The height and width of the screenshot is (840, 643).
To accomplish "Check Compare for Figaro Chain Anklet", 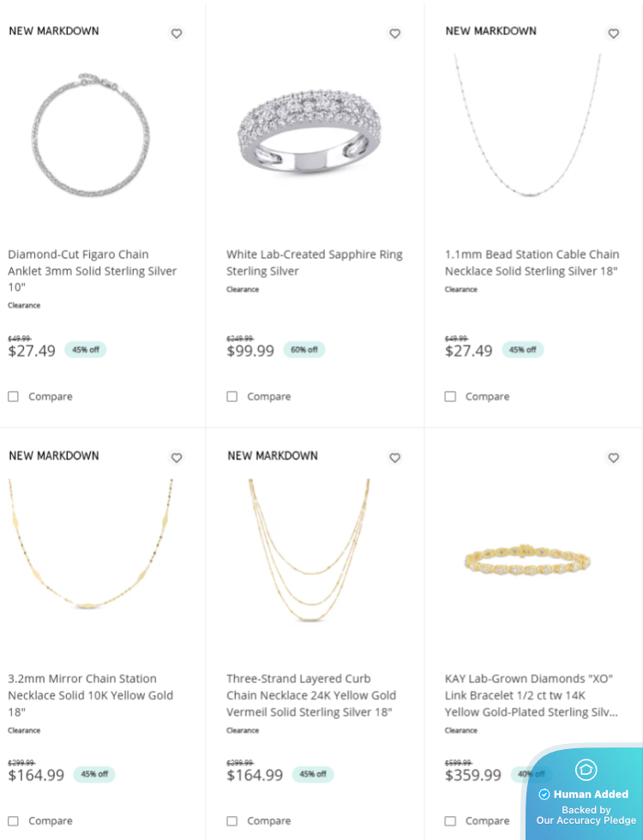I will [14, 396].
